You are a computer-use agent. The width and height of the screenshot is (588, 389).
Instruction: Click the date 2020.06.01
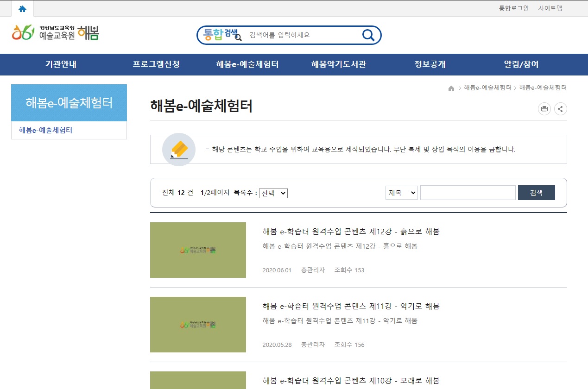pyautogui.click(x=277, y=270)
